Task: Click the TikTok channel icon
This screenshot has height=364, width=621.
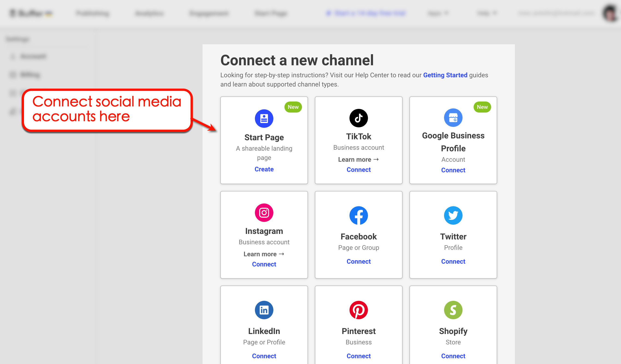Action: point(358,118)
